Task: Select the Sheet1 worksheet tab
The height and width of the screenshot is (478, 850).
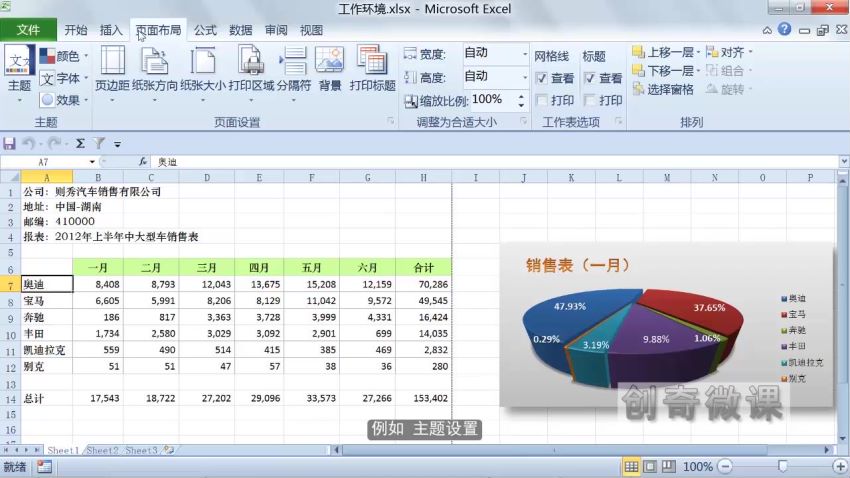Action: click(63, 450)
